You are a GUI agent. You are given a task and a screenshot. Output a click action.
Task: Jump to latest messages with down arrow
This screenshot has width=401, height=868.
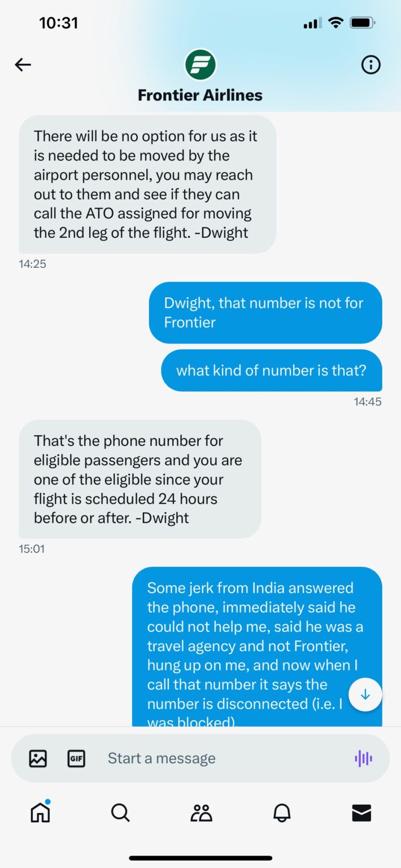click(x=365, y=695)
